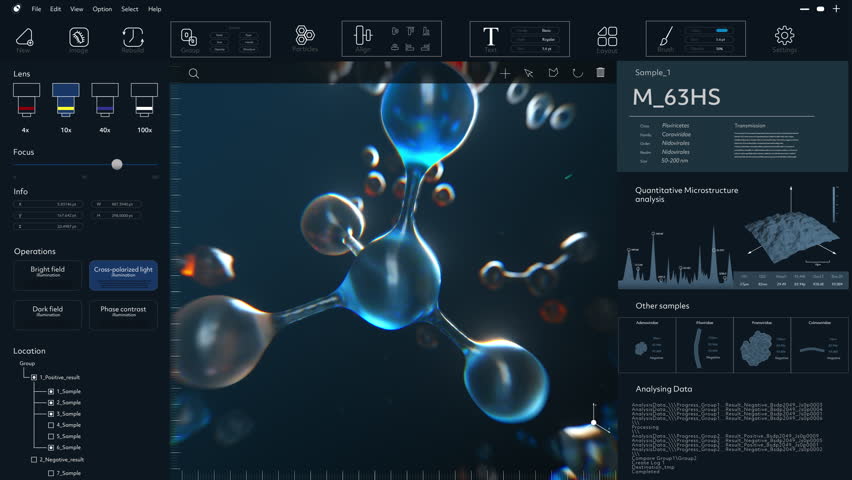The width and height of the screenshot is (852, 480).
Task: Click the Info Y value field
Action: tap(49, 215)
